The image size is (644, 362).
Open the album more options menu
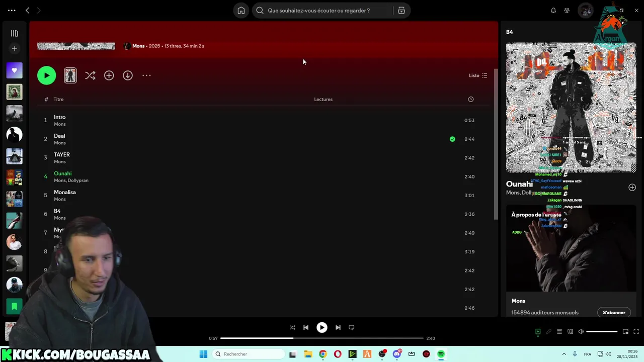pyautogui.click(x=146, y=75)
